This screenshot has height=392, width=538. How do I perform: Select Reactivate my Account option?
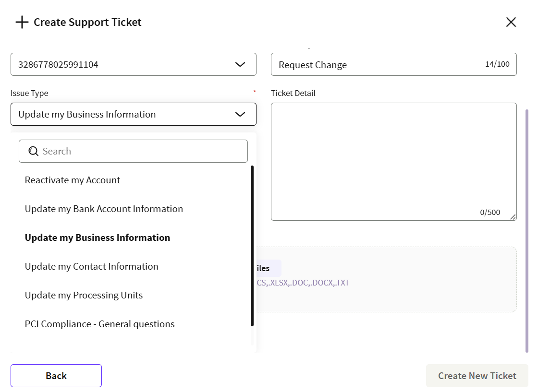click(x=73, y=180)
